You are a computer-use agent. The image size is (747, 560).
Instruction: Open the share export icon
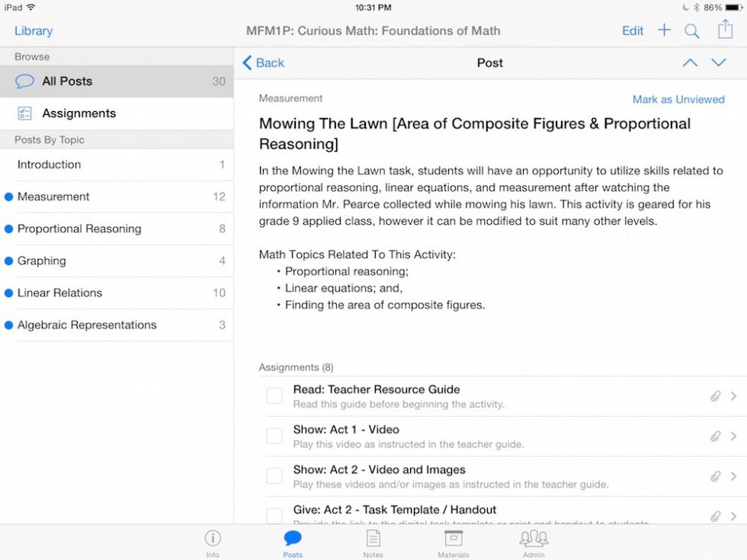(724, 30)
